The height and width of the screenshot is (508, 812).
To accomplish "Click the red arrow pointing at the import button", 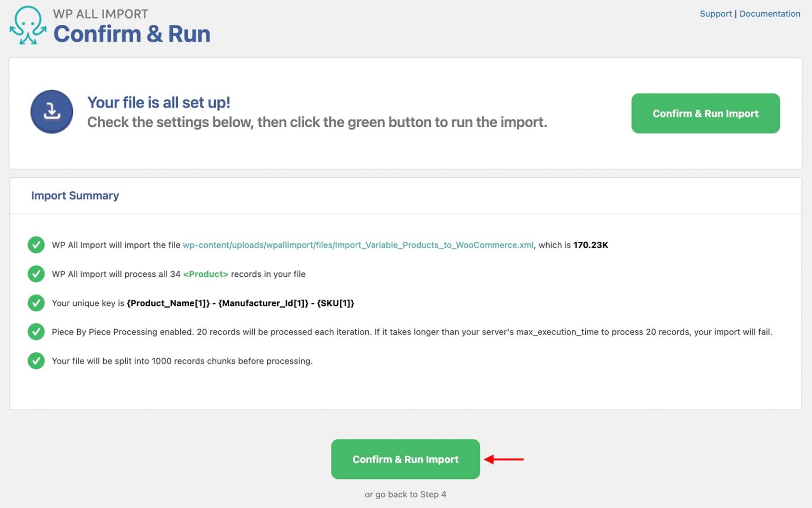I will (505, 459).
